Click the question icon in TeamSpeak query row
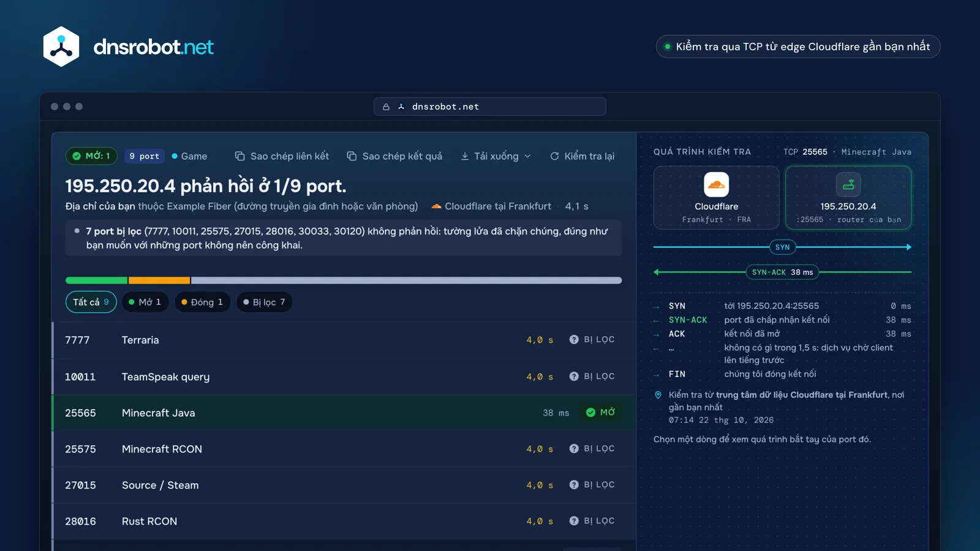The width and height of the screenshot is (980, 551). click(574, 376)
